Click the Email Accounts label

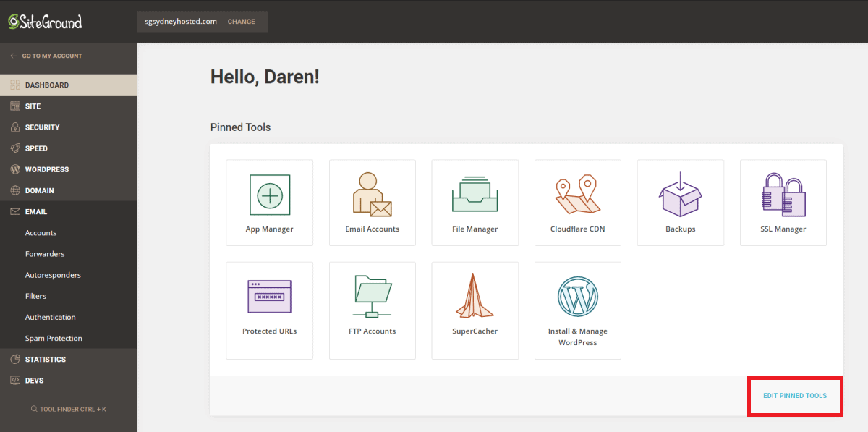(373, 229)
